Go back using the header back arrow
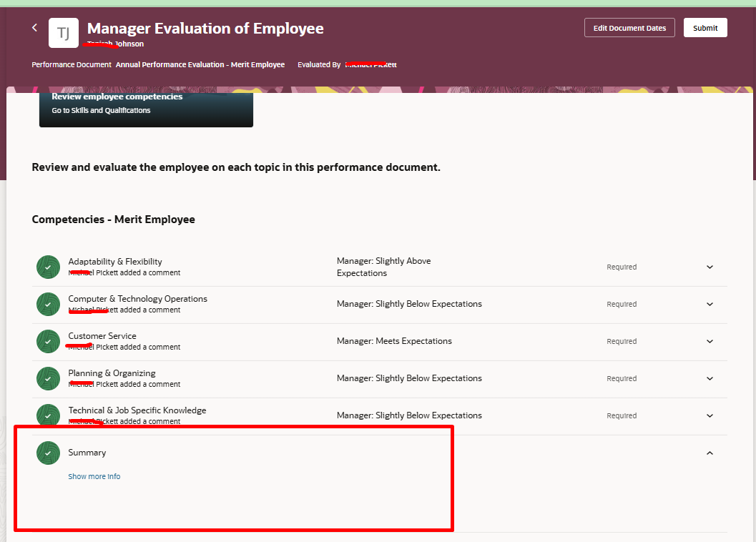The image size is (756, 542). point(35,27)
